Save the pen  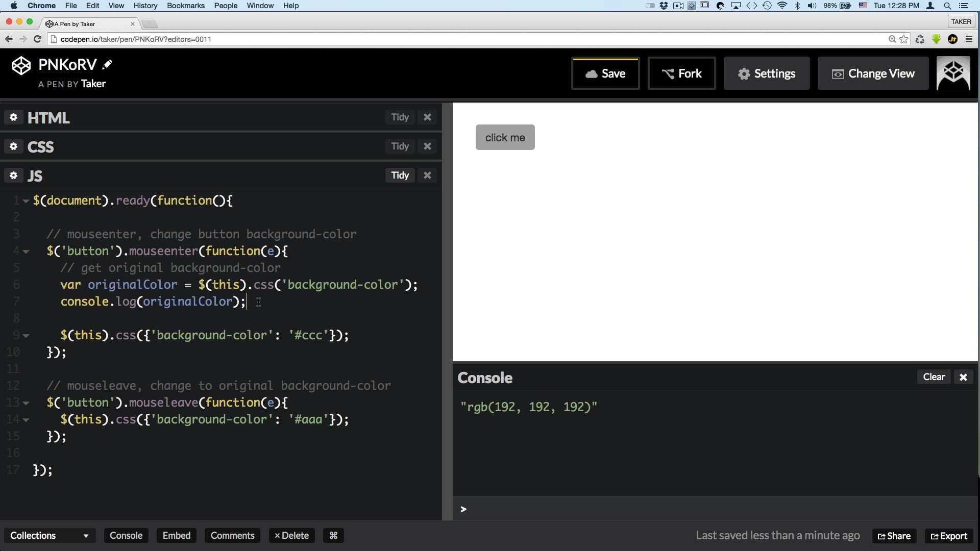coord(605,73)
